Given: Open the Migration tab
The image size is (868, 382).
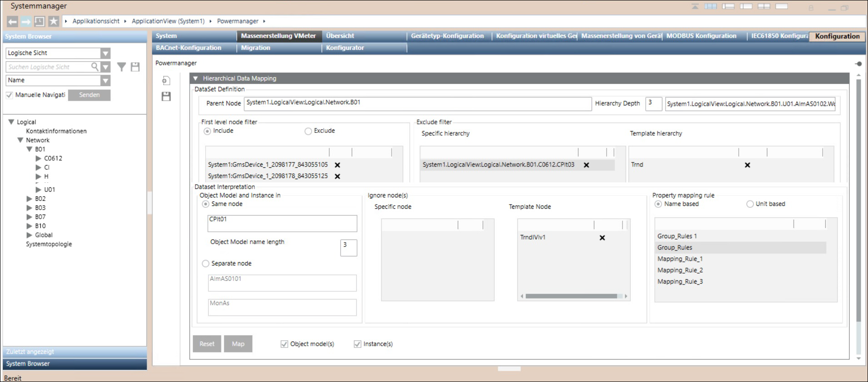Looking at the screenshot, I should pos(255,48).
